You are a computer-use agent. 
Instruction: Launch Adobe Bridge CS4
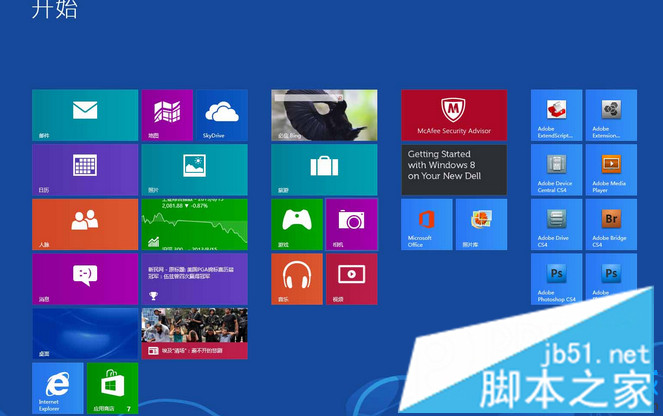(611, 224)
